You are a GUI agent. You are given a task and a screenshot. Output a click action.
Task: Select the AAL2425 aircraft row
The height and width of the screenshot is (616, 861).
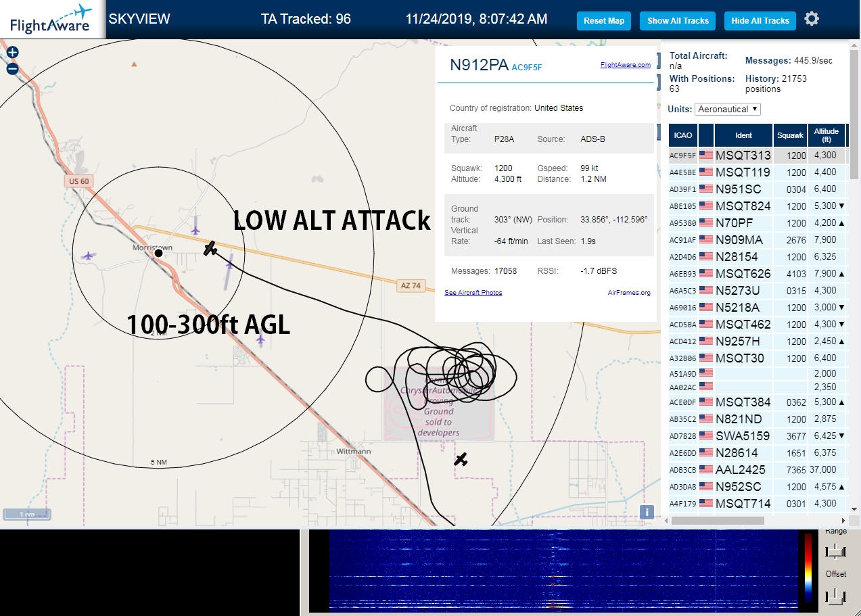[x=757, y=470]
